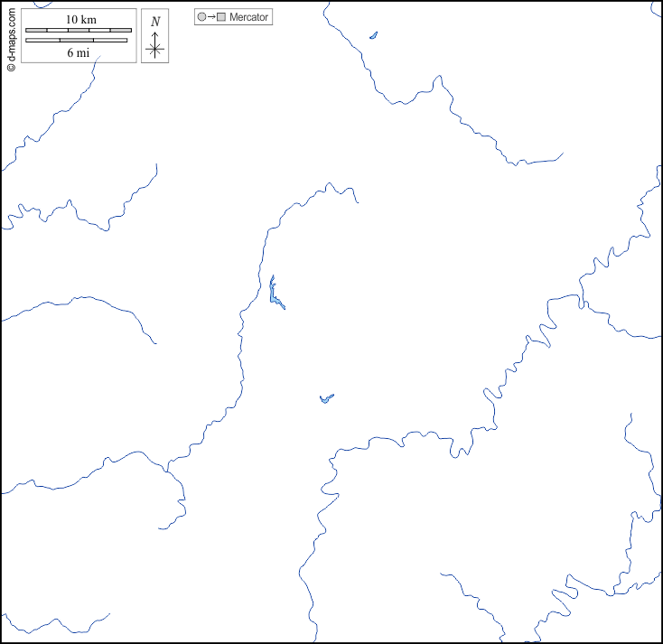
Task: Click the copyright symbol beside d-maps.com
Action: click(11, 66)
